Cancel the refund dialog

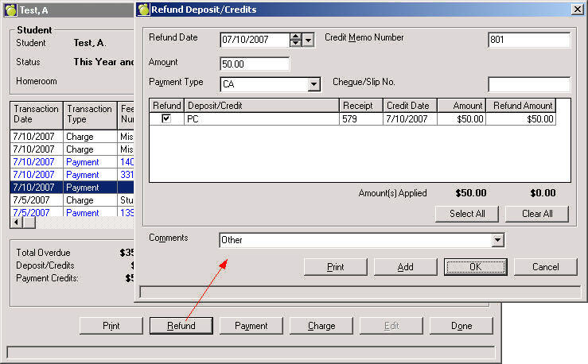(x=545, y=267)
